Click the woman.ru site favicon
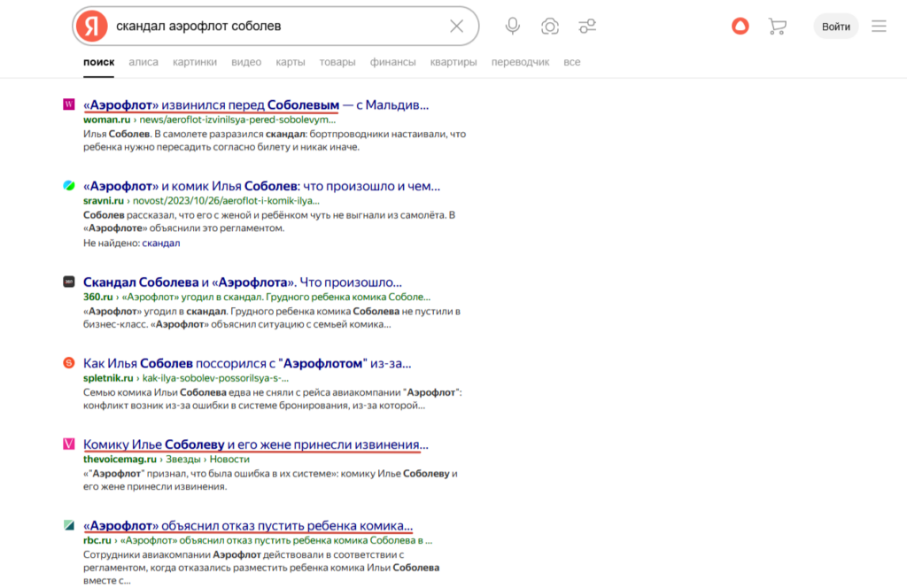The image size is (907, 588). 69,104
